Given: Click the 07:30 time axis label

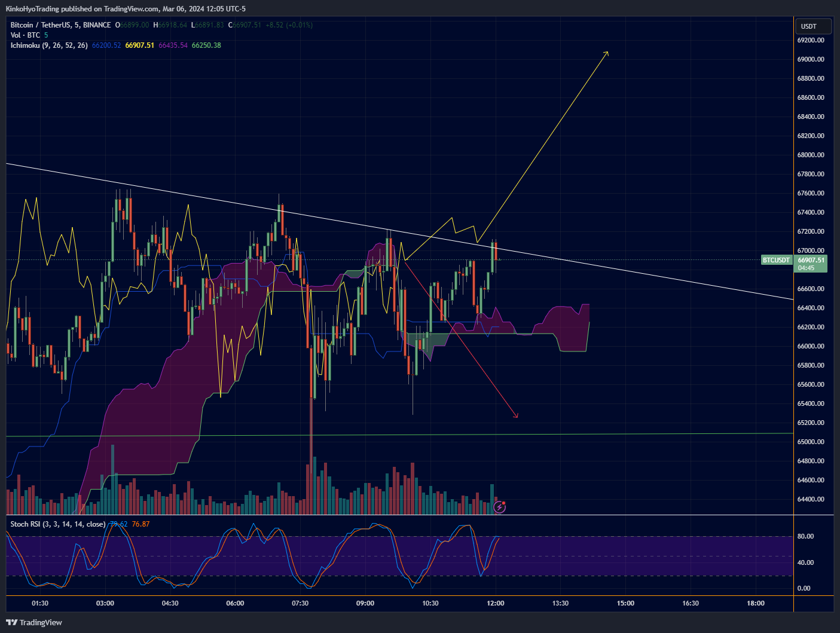Looking at the screenshot, I should pyautogui.click(x=300, y=603).
